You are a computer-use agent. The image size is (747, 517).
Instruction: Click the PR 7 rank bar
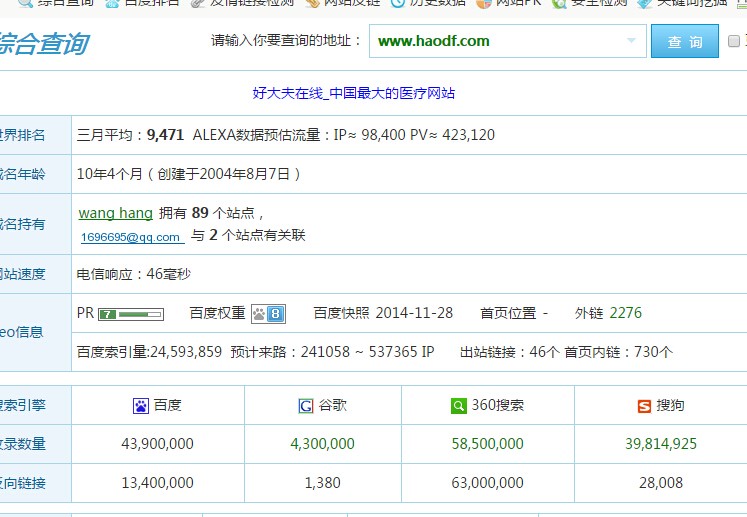[x=131, y=314]
